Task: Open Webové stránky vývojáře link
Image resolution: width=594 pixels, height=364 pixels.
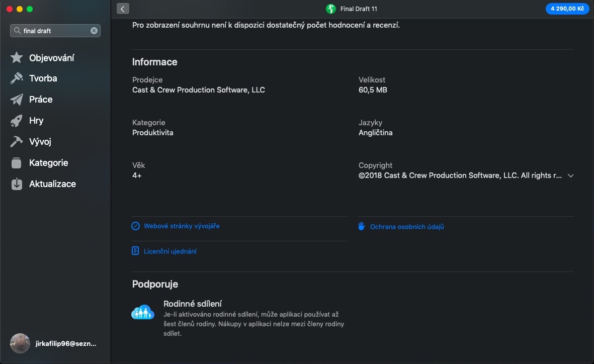Action: pos(182,226)
